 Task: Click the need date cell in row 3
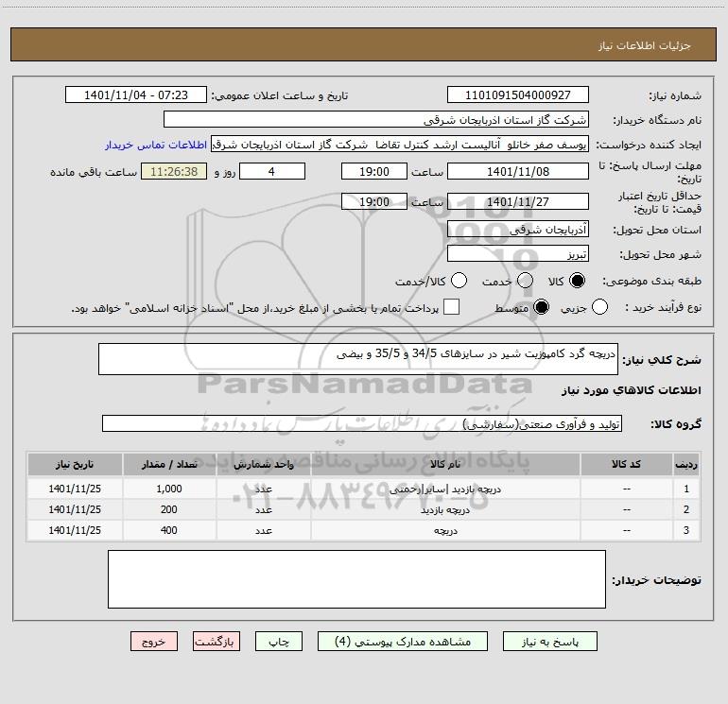pos(75,530)
